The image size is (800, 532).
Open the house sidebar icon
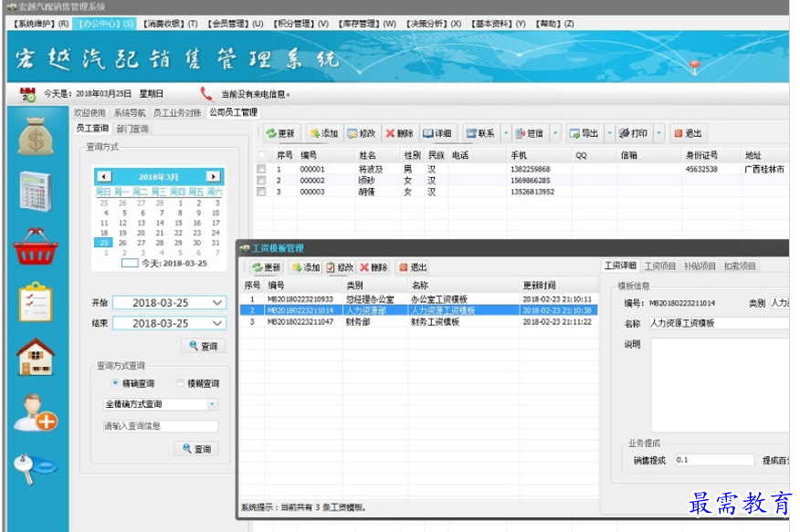(36, 357)
